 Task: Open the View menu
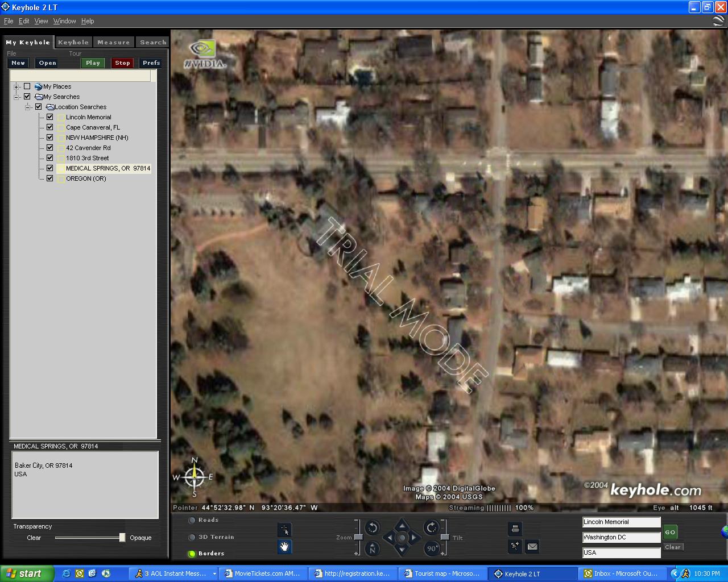[41, 21]
